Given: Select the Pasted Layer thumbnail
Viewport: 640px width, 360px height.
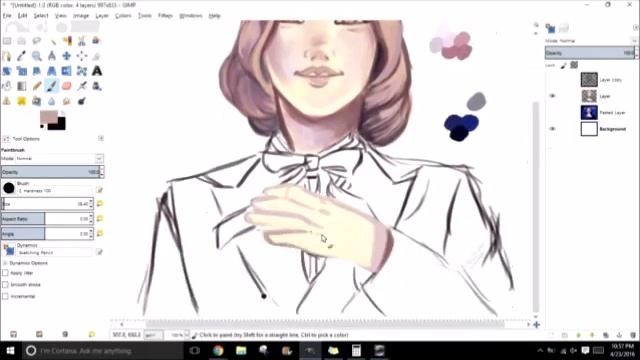Looking at the screenshot, I should 589,112.
